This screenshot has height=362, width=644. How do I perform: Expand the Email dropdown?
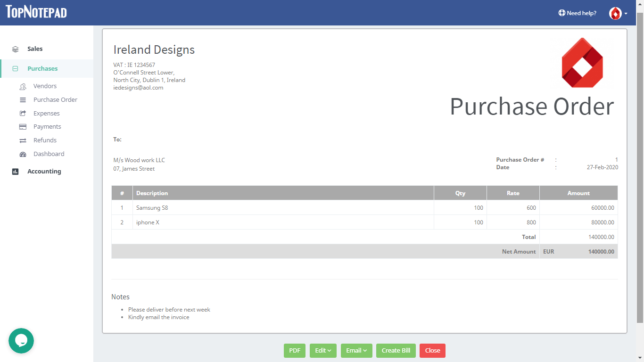pos(356,351)
